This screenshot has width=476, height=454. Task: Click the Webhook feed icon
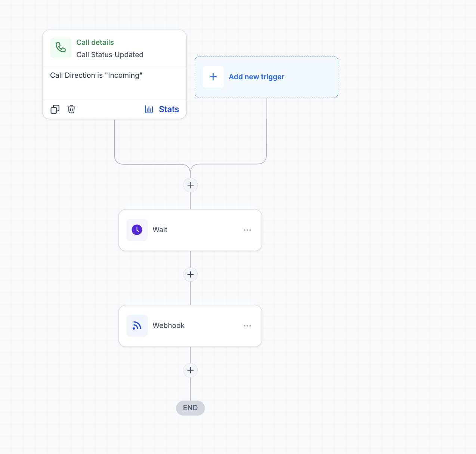[137, 326]
